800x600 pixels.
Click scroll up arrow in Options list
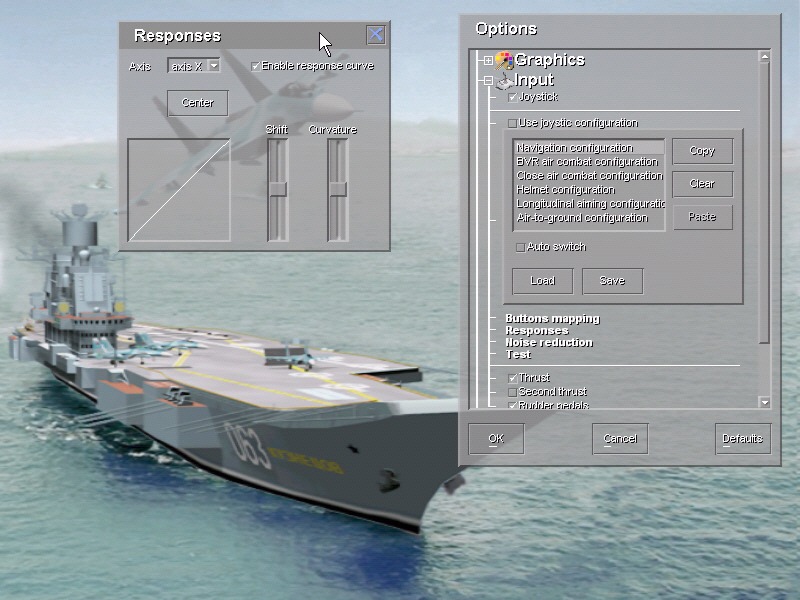point(765,57)
